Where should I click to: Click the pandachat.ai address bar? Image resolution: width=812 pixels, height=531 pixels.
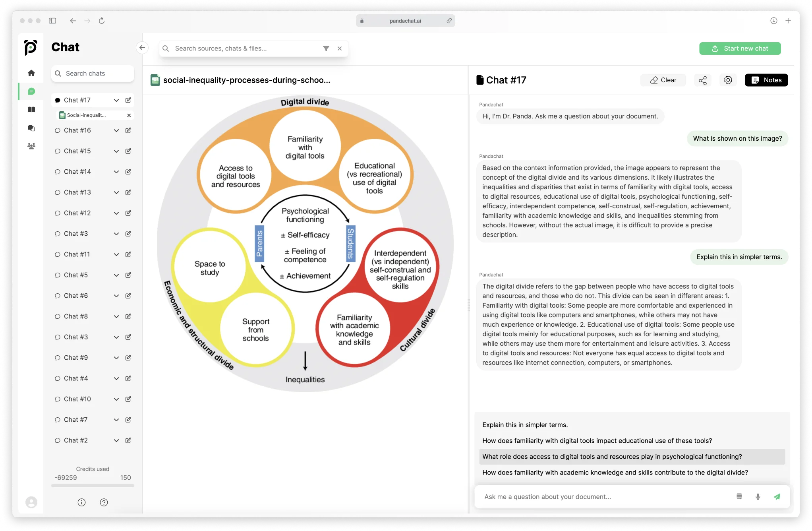tap(405, 21)
